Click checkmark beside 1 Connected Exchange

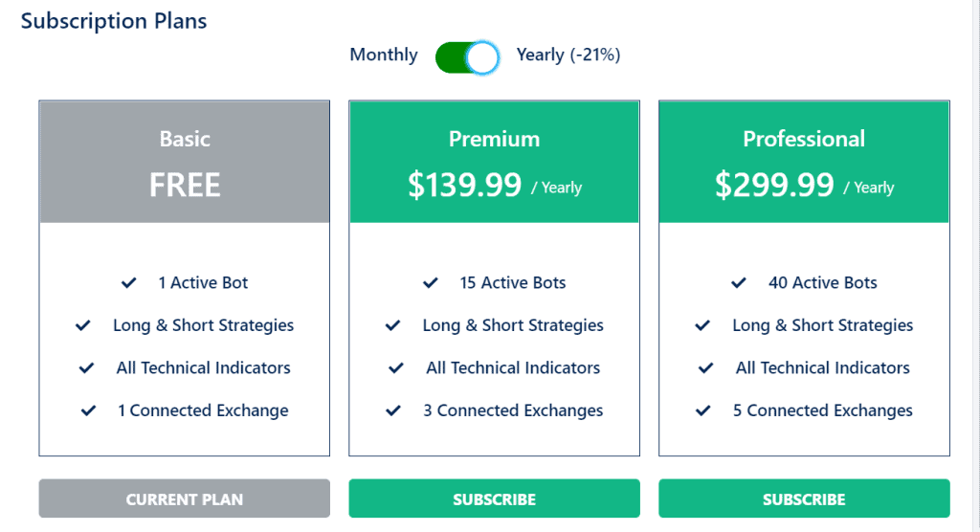click(x=89, y=410)
